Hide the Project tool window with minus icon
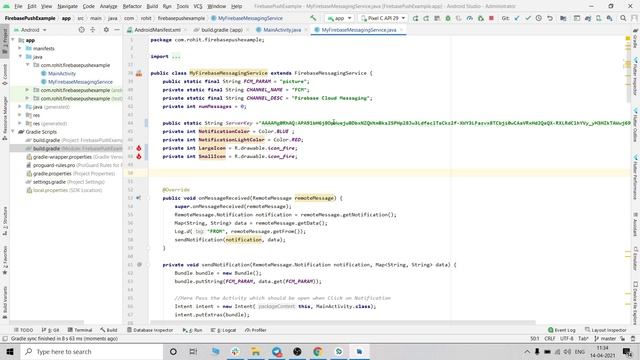 [117, 30]
